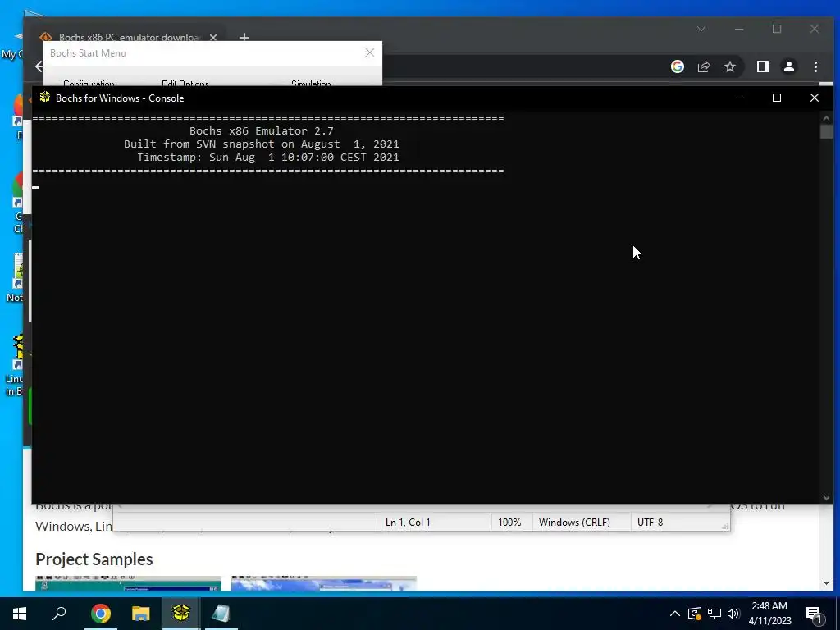Image resolution: width=840 pixels, height=630 pixels.
Task: Open Chrome three-dot menu
Action: pyautogui.click(x=815, y=66)
